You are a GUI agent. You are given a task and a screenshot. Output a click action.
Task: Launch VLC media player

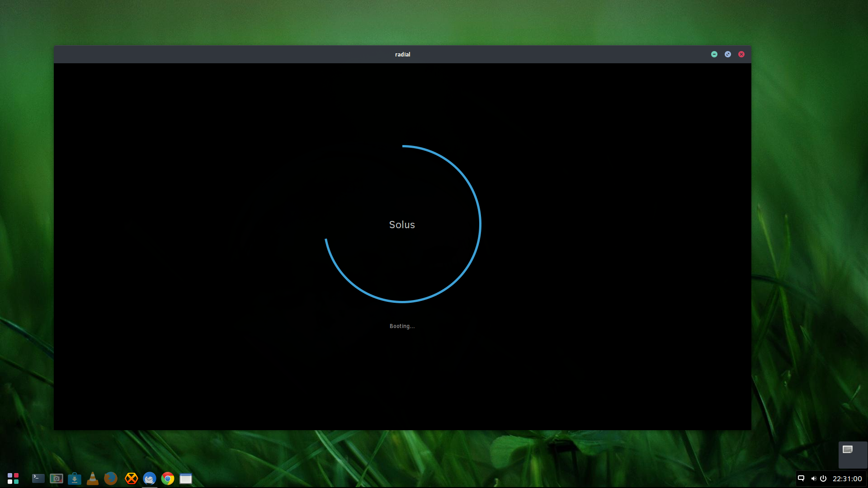click(x=93, y=479)
